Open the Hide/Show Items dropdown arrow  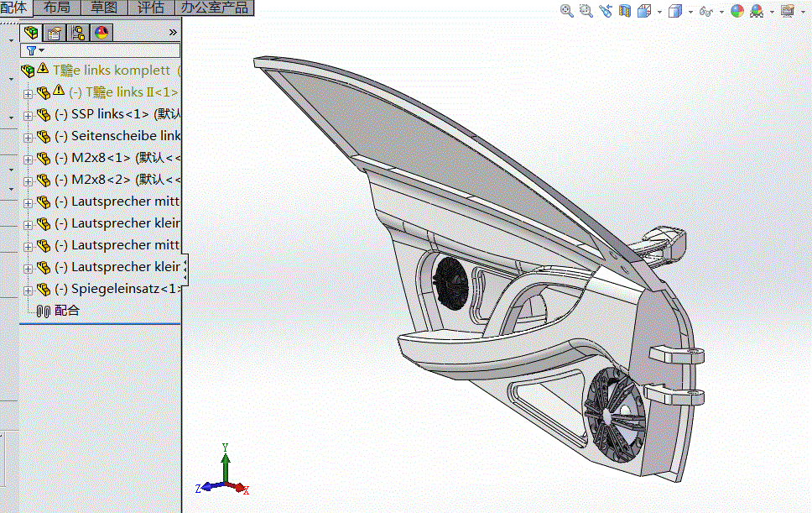pyautogui.click(x=721, y=10)
